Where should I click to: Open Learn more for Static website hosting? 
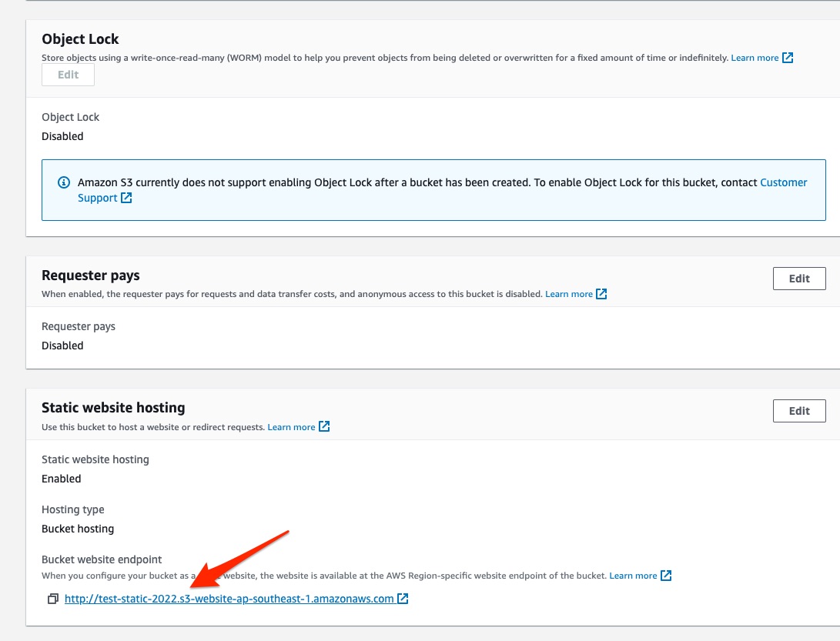pos(291,427)
